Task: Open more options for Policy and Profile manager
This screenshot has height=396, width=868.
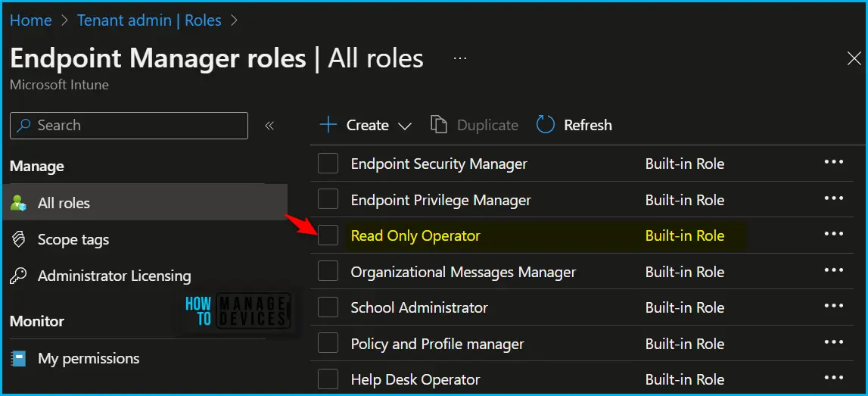Action: point(834,341)
